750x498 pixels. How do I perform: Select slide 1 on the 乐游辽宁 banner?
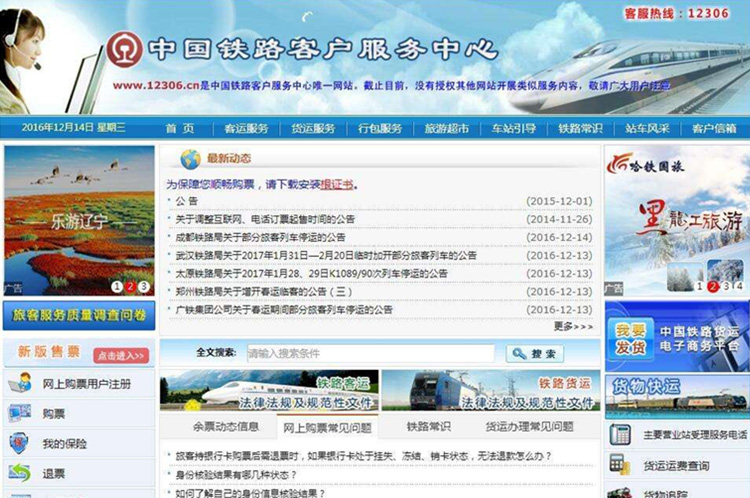tap(117, 287)
